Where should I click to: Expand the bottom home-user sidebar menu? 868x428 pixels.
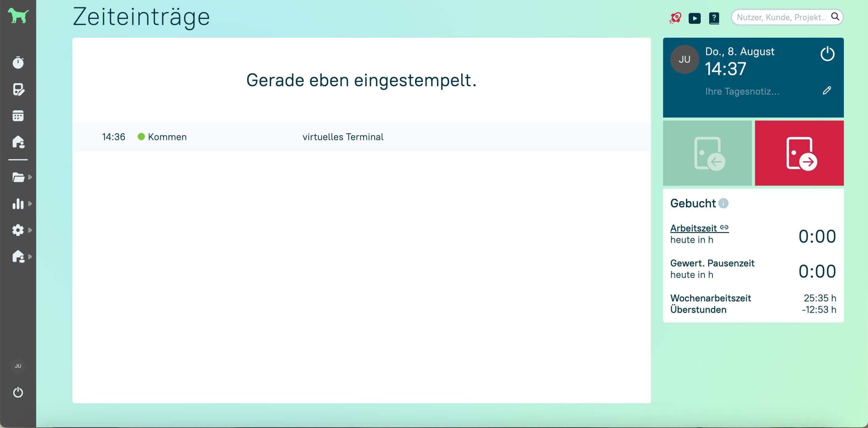point(19,257)
